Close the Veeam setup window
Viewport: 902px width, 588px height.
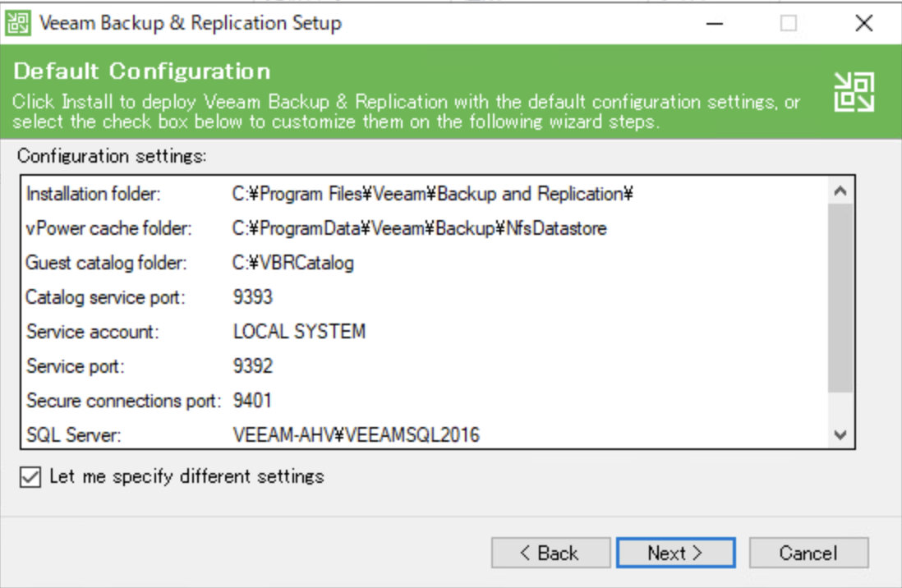coord(863,24)
